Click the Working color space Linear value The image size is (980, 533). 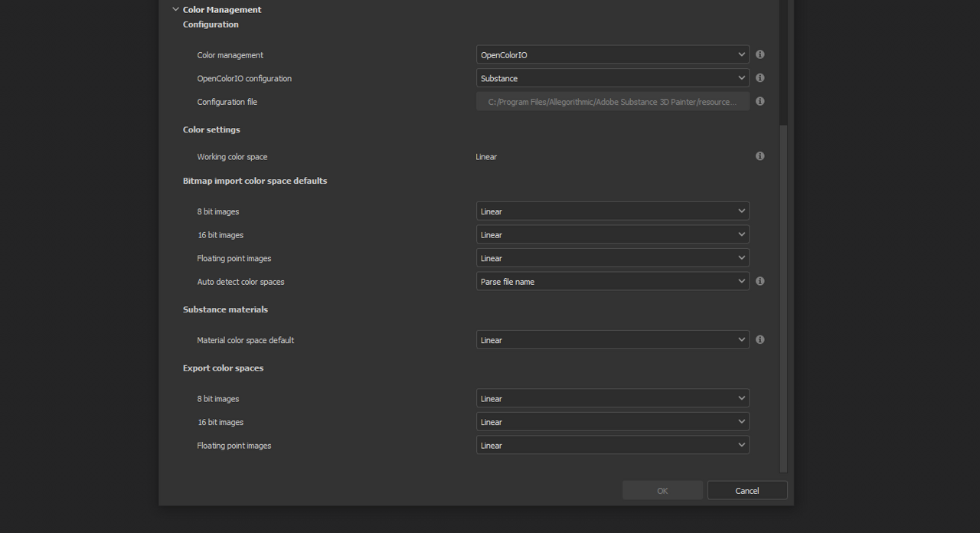pyautogui.click(x=486, y=157)
